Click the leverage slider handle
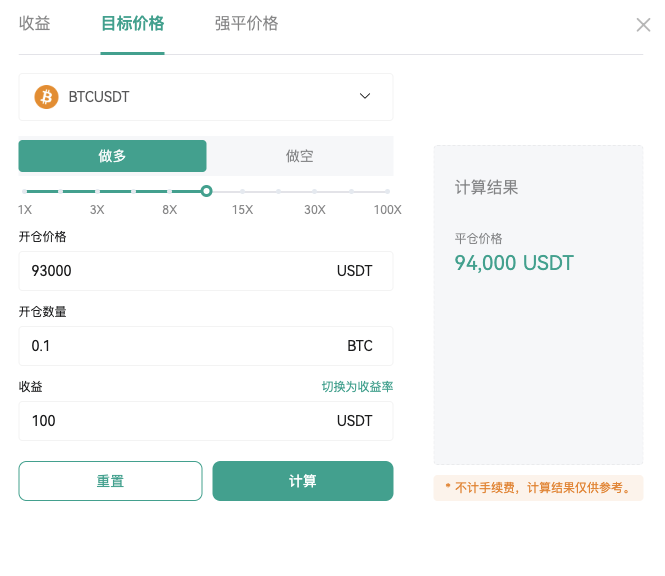Viewport: 665px width, 576px height. point(207,191)
